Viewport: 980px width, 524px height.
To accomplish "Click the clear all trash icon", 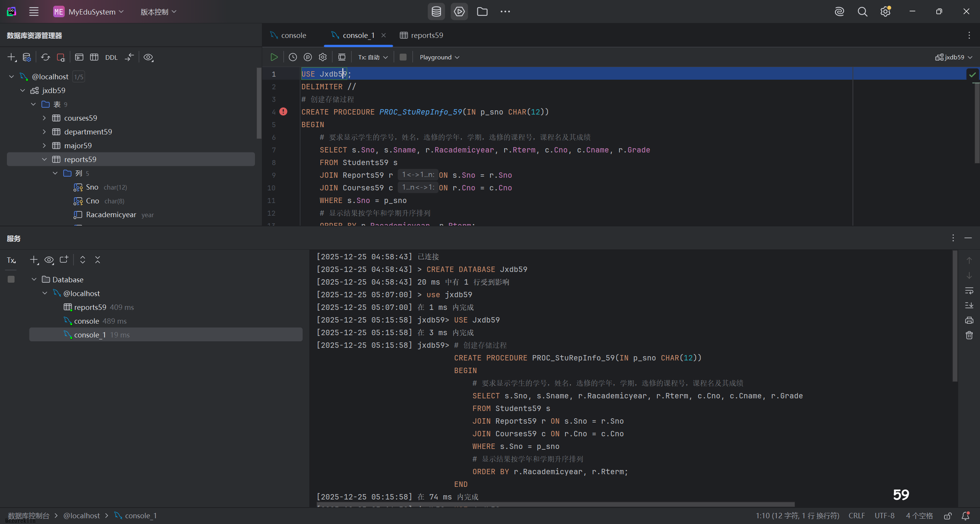I will pos(969,335).
